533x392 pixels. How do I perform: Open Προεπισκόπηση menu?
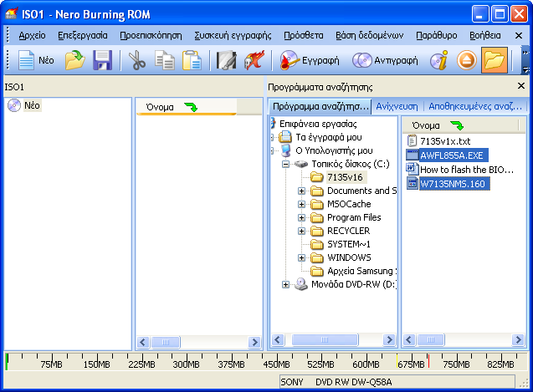pos(151,35)
